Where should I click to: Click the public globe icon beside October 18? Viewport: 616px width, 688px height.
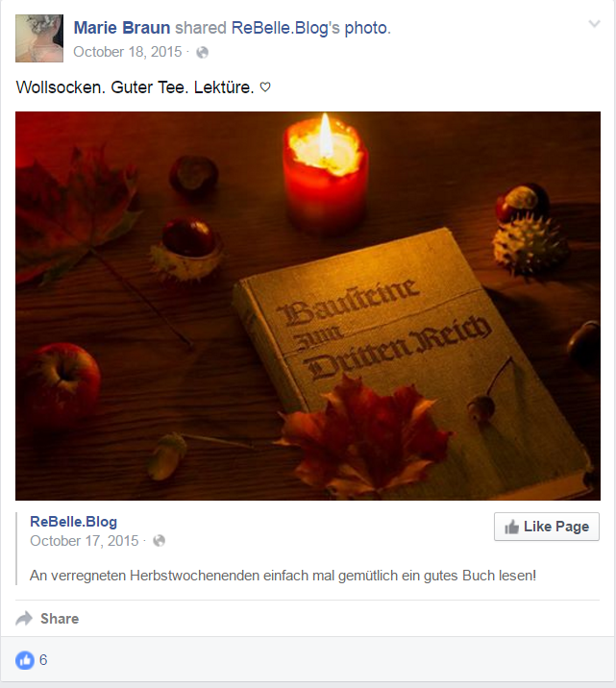202,52
